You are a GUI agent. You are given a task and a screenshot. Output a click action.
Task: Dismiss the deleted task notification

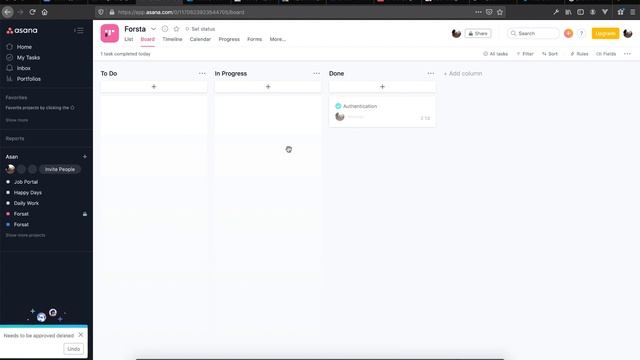coord(81,335)
